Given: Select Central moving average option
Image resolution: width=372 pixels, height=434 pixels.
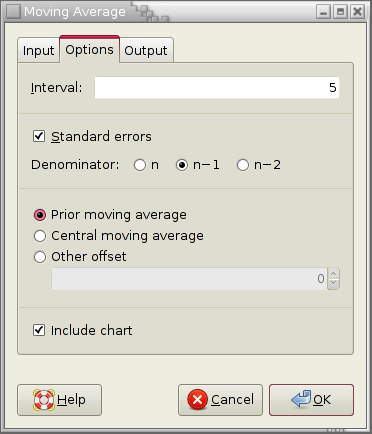Looking at the screenshot, I should 40,236.
